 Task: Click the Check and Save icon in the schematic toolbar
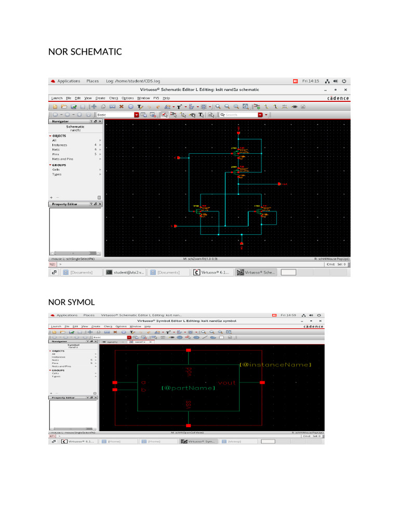[x=73, y=107]
